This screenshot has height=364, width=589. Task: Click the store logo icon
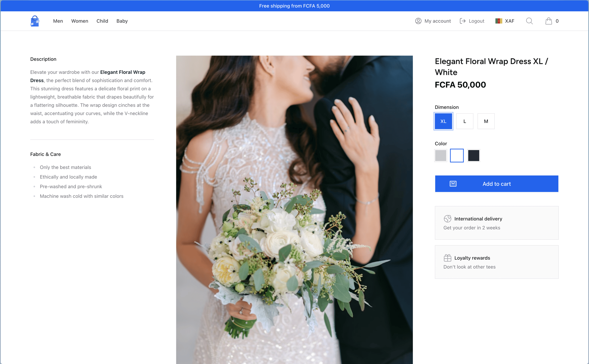click(x=35, y=21)
